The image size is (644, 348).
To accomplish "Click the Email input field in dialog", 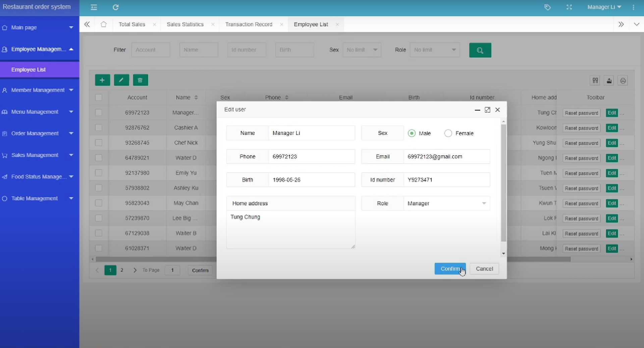I will pos(446,157).
